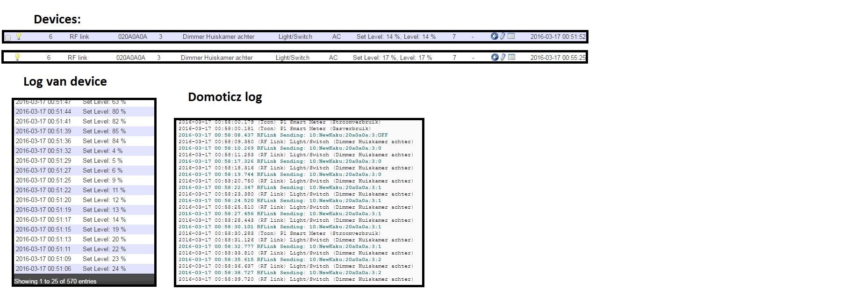The width and height of the screenshot is (868, 298).
Task: Click the pencil rename icon in the 00:51:52 row
Action: (503, 36)
